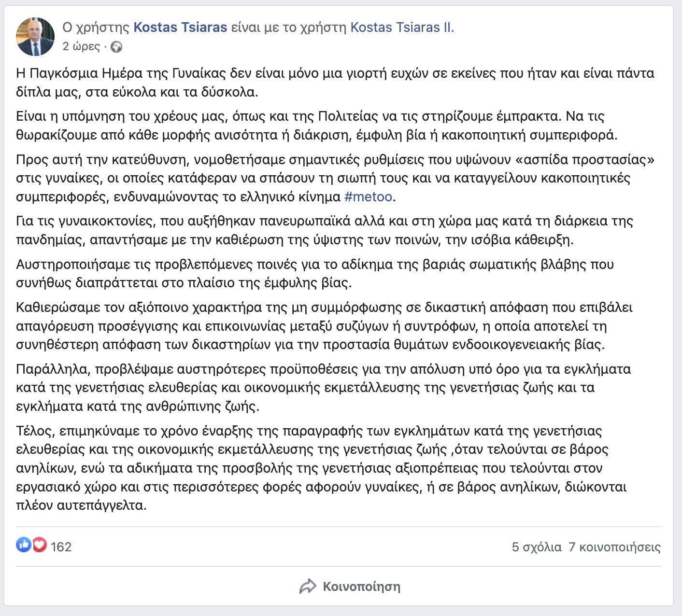The height and width of the screenshot is (616, 682).
Task: Click the globe public-audience icon
Action: [x=116, y=47]
